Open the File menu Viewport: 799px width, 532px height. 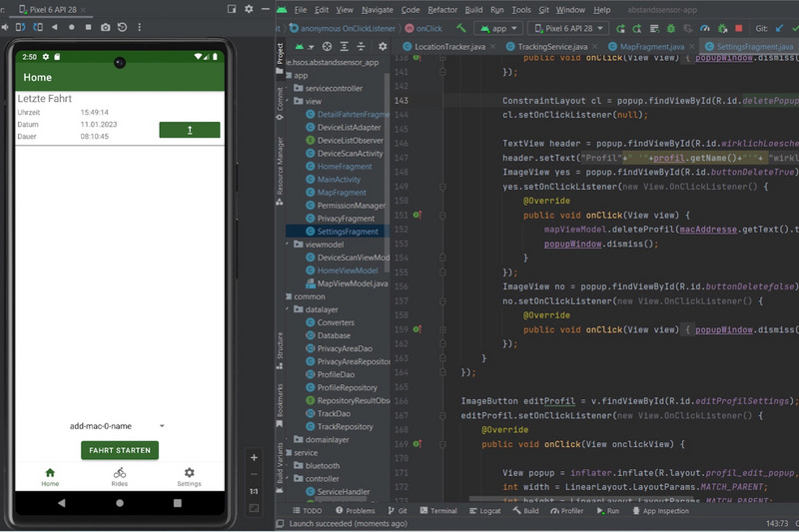tap(301, 10)
